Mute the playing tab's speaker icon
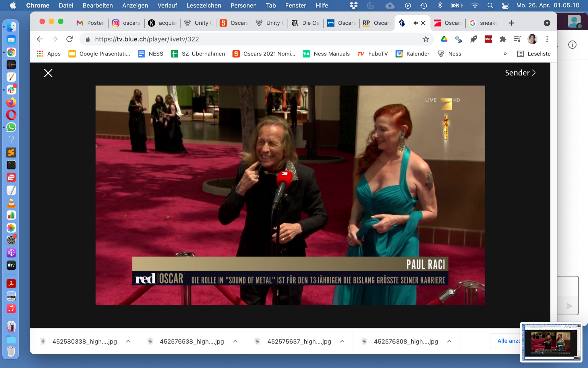 tap(415, 23)
